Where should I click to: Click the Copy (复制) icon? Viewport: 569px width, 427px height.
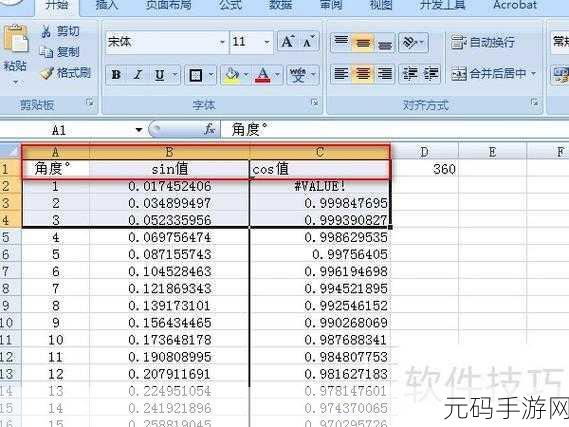[46, 52]
